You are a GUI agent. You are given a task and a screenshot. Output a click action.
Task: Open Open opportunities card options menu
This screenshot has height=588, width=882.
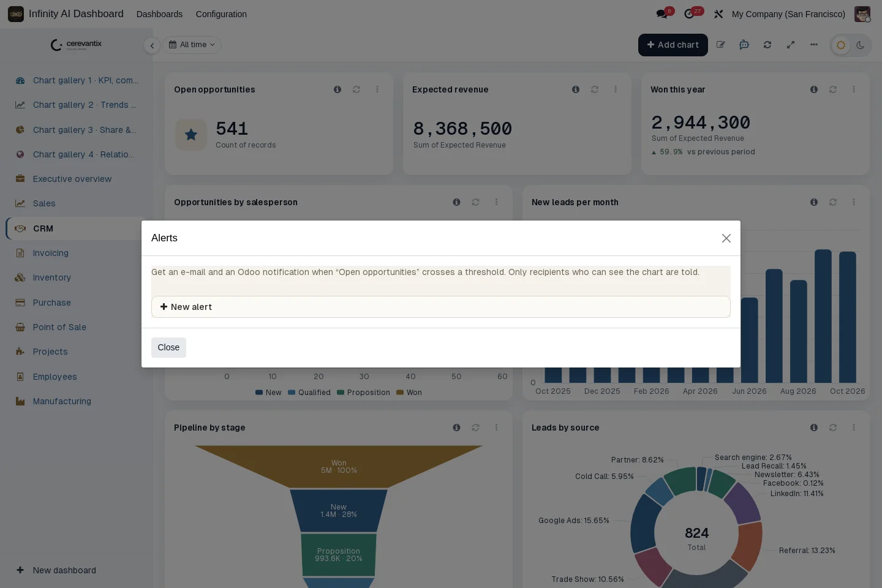377,89
